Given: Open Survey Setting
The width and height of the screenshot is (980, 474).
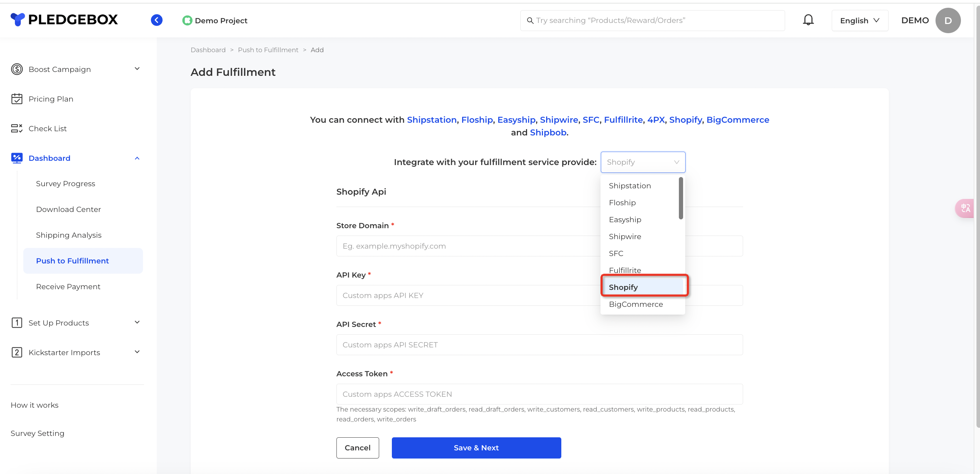Looking at the screenshot, I should (x=37, y=433).
